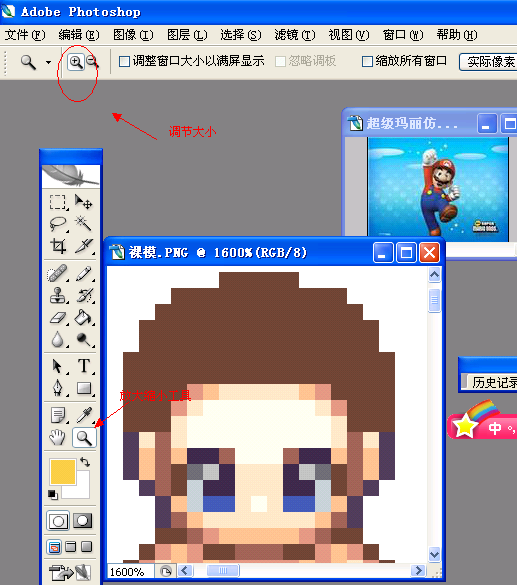Select the Type tool
This screenshot has width=517, height=585.
pos(84,366)
